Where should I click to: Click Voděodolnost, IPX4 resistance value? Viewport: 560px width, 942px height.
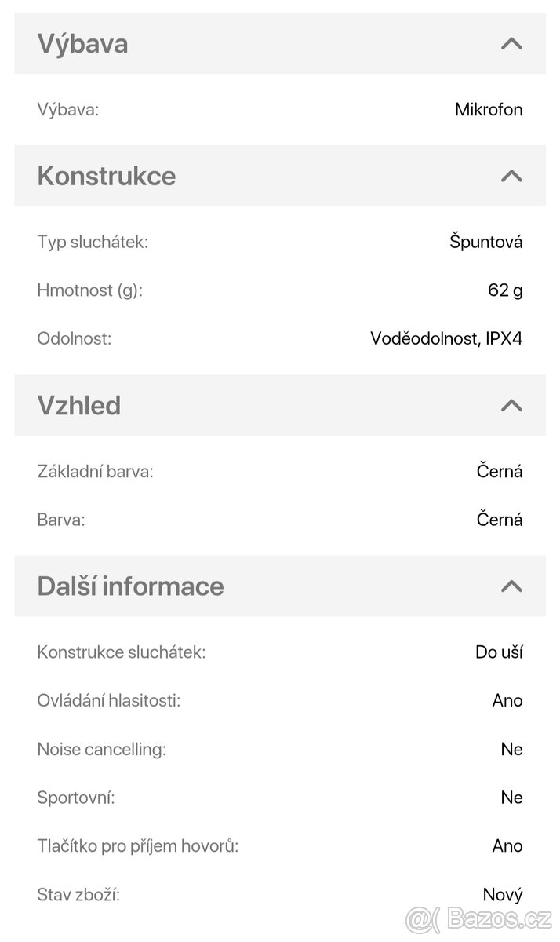448,338
